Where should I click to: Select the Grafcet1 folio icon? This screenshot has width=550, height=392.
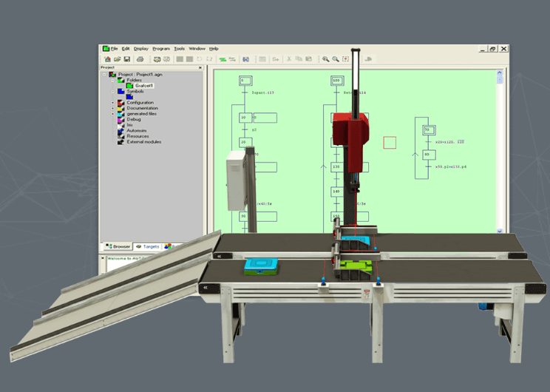[x=130, y=86]
